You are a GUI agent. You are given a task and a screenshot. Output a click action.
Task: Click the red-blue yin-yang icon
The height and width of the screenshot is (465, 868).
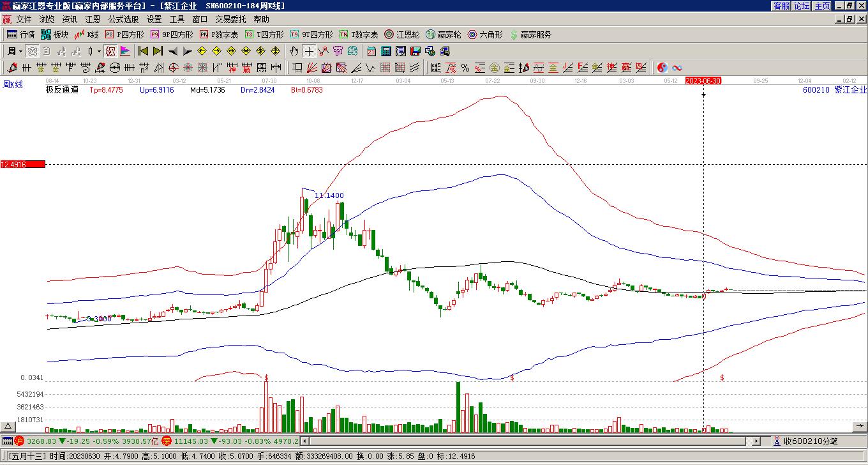(662, 68)
